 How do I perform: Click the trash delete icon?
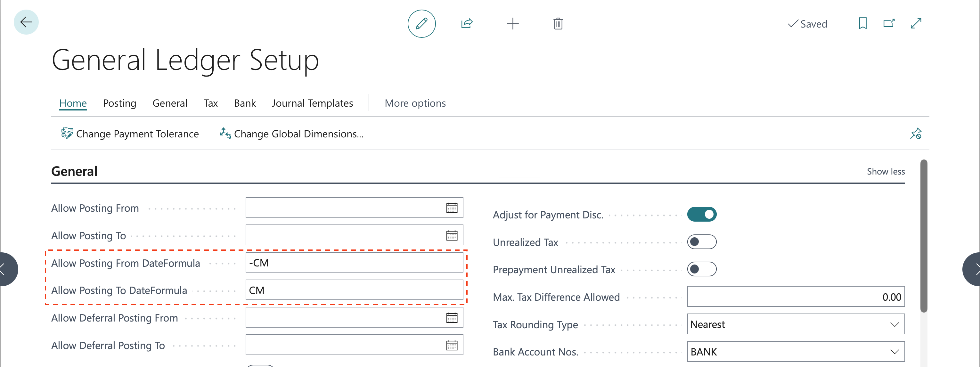click(558, 24)
